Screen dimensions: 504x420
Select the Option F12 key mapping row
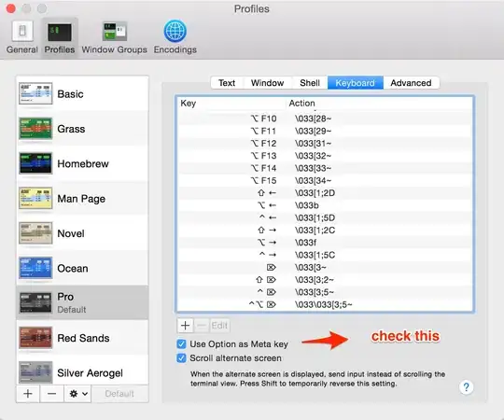(325, 144)
